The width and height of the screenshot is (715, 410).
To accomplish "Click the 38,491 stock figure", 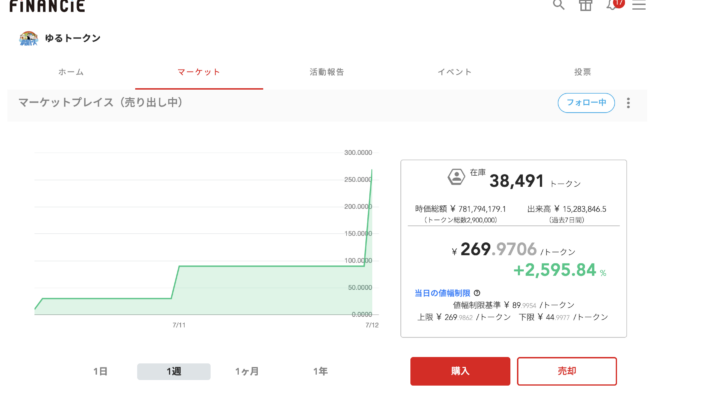I will pyautogui.click(x=517, y=181).
